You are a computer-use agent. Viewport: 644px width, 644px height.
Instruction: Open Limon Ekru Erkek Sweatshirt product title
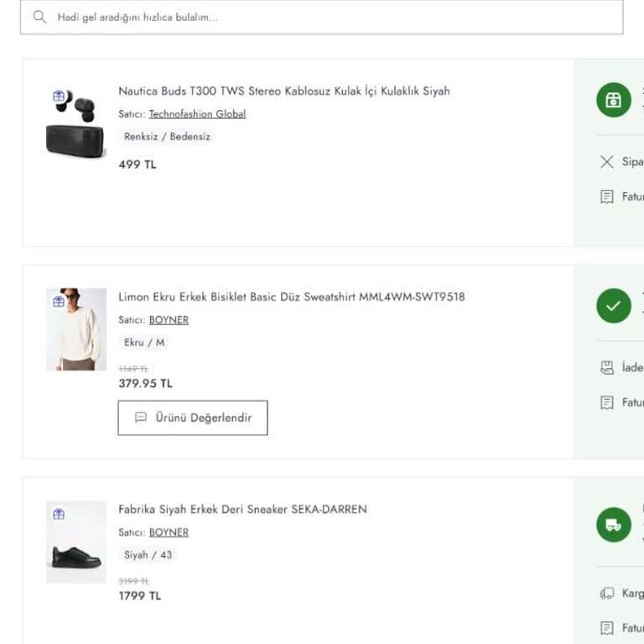291,297
